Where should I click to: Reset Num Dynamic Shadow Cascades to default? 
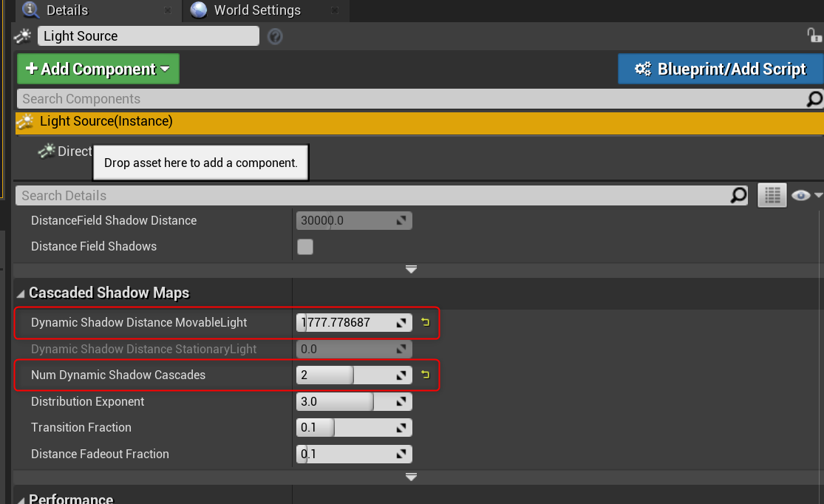click(425, 375)
